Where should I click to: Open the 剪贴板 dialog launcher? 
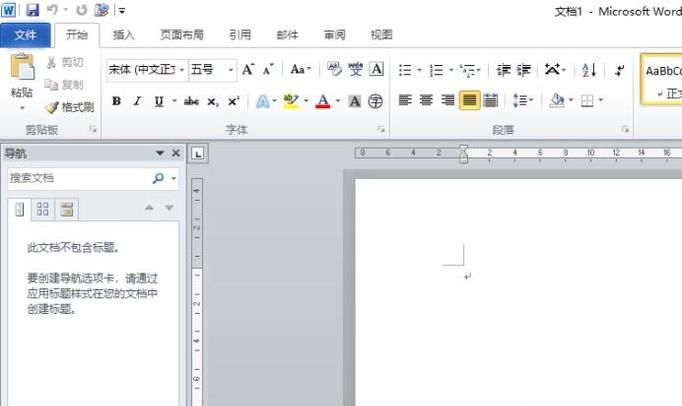tap(93, 129)
